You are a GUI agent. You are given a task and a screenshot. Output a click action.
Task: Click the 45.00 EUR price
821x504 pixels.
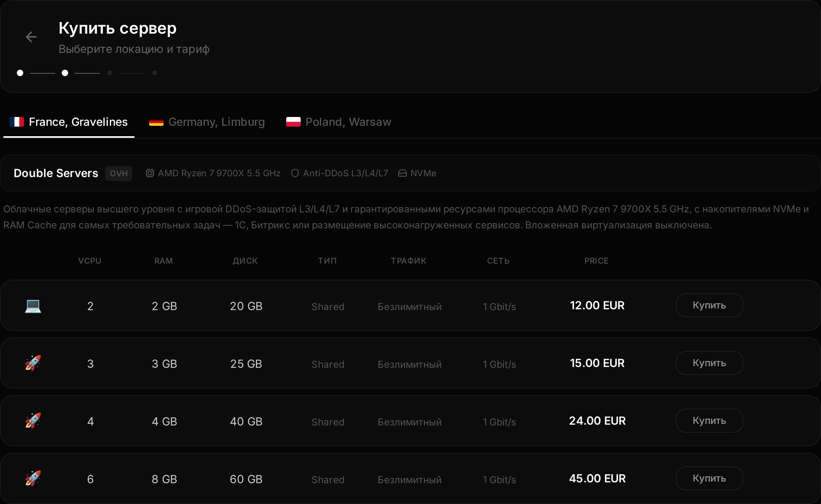[x=597, y=478]
